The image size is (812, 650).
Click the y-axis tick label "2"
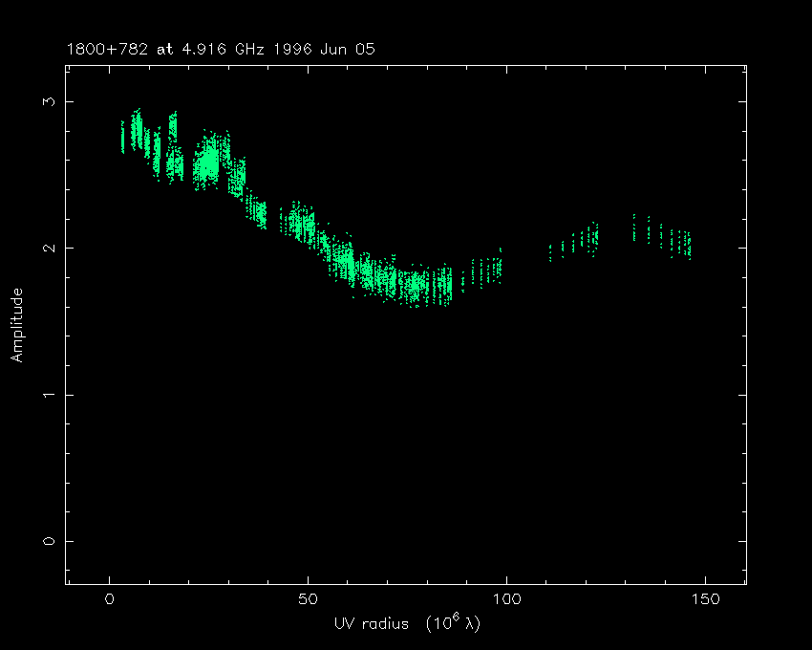(x=50, y=248)
